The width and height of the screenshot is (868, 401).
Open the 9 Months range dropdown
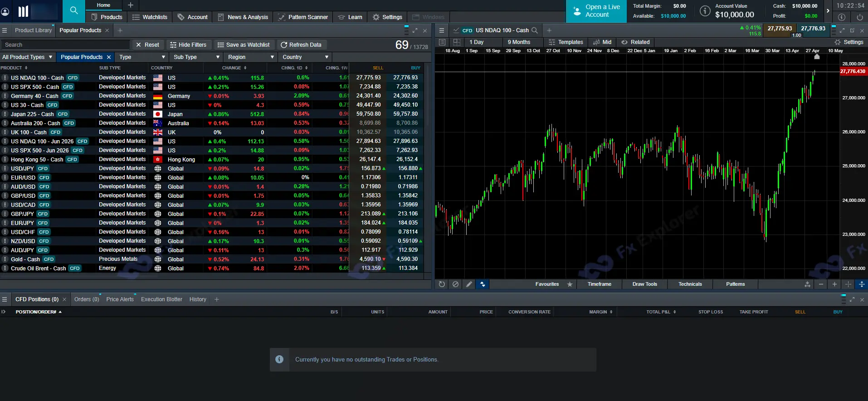pos(522,42)
